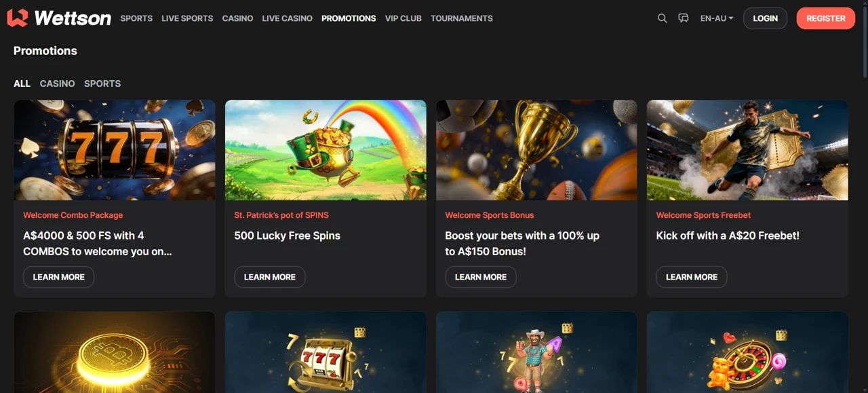
Task: Click Learn More for Welcome Combo Package
Action: 58,277
